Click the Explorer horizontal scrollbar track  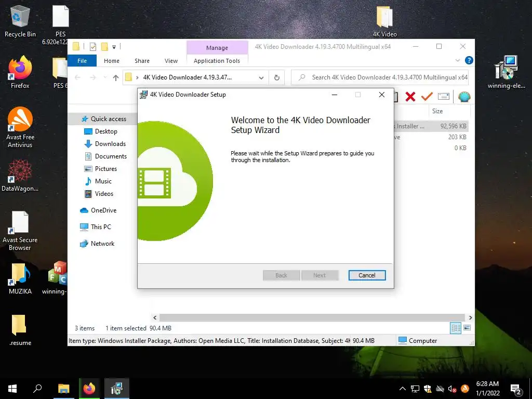[x=312, y=317]
